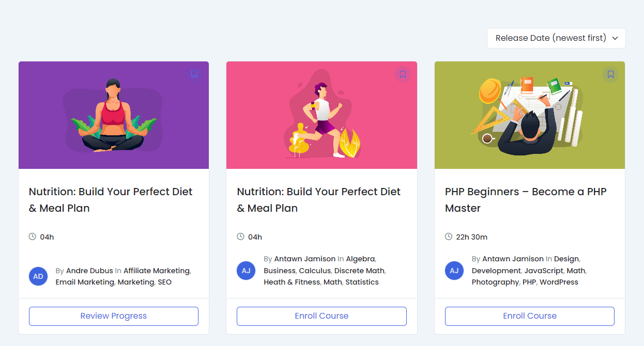This screenshot has width=644, height=346.
Task: Bookmark the PHP Beginners course
Action: point(610,74)
